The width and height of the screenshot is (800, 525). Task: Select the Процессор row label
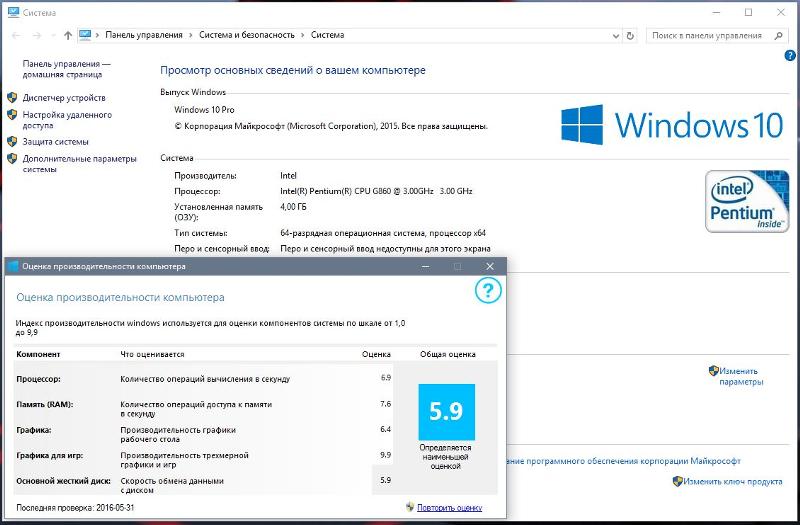(38, 379)
